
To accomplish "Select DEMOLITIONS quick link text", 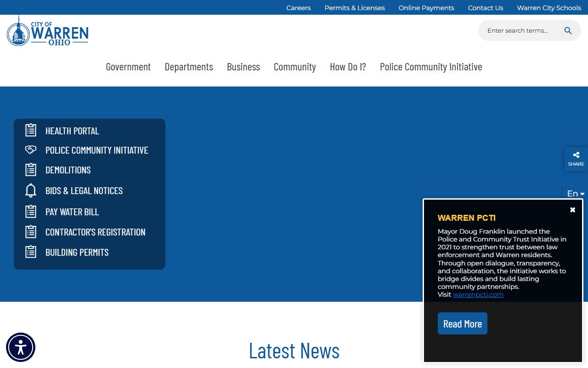I will point(68,170).
